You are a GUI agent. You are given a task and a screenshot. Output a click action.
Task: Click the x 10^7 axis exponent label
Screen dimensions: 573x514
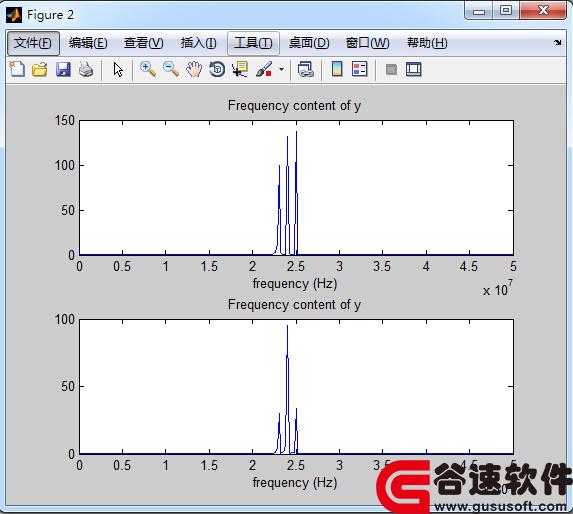[x=498, y=289]
